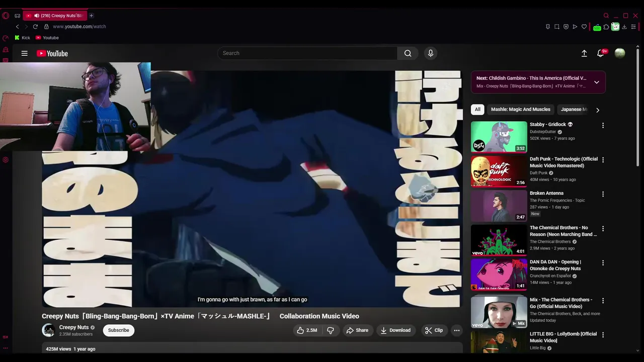Click the main video player
Viewport: 644px width, 362px height.
coord(252,189)
